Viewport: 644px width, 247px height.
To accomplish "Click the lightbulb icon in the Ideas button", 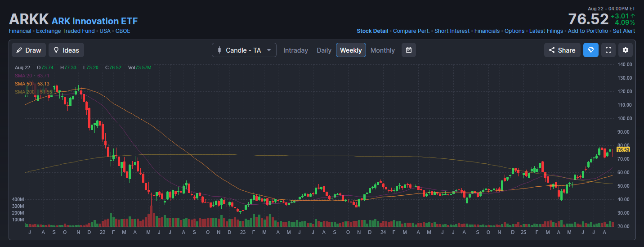I will [56, 50].
